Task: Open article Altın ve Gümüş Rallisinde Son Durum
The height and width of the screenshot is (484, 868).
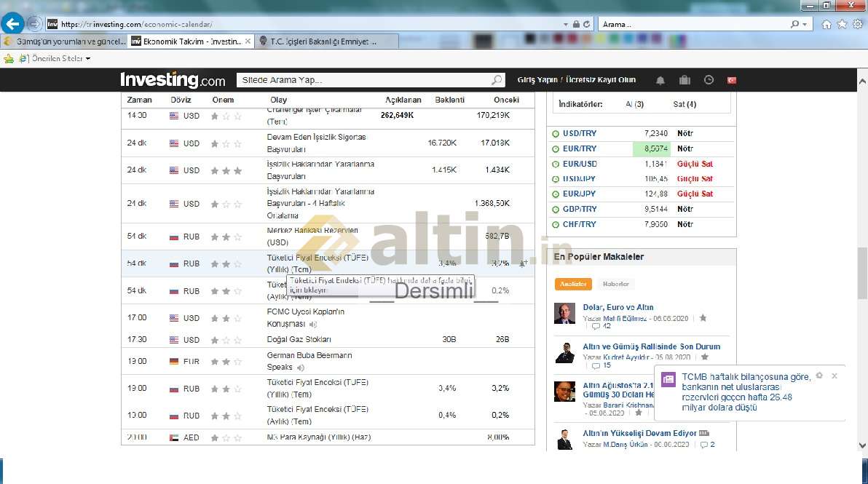Action: [651, 347]
